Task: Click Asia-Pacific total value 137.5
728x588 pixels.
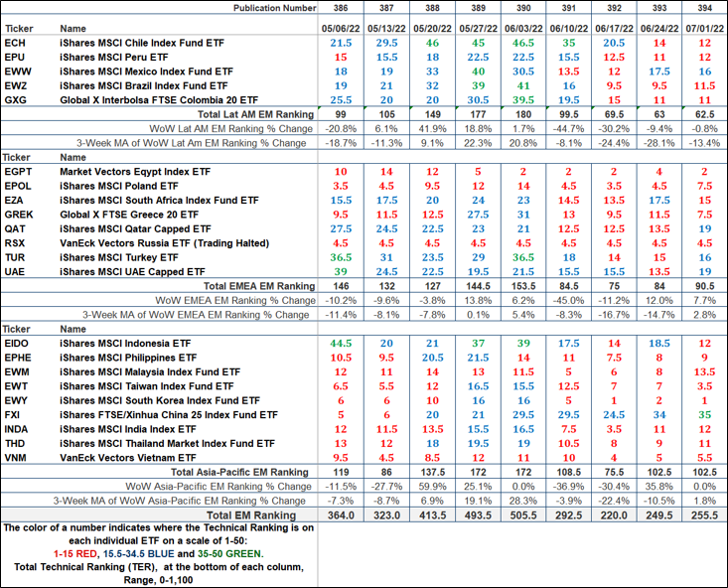Action: (x=432, y=473)
